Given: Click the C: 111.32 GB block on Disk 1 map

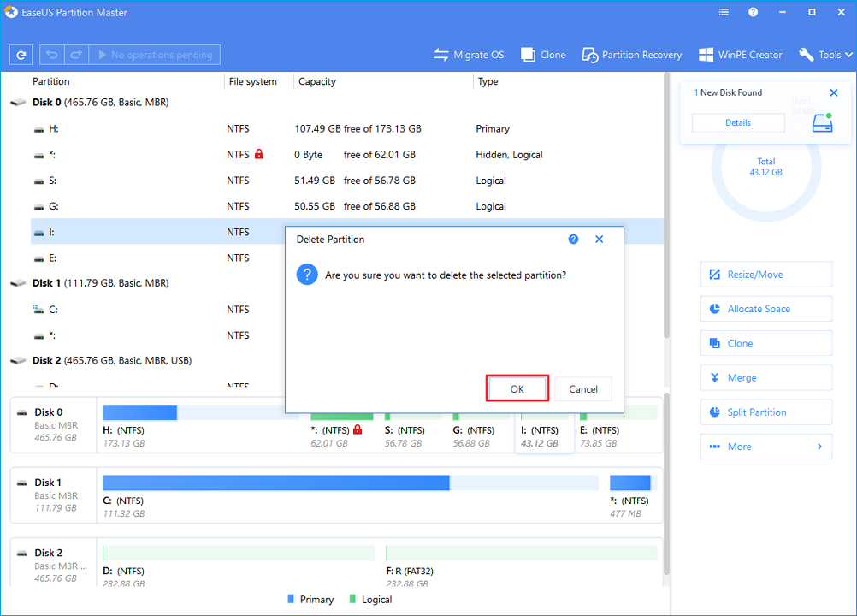Looking at the screenshot, I should [x=351, y=496].
